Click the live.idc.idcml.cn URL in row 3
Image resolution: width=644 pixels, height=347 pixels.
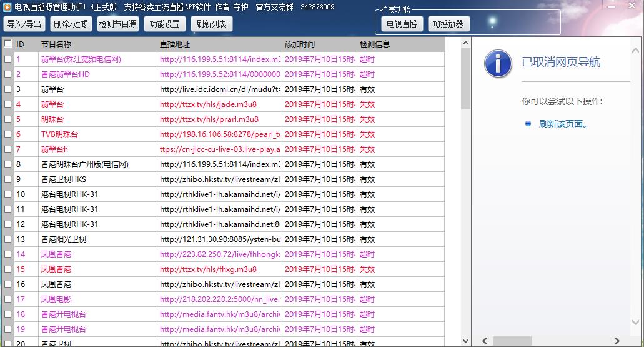pyautogui.click(x=220, y=89)
